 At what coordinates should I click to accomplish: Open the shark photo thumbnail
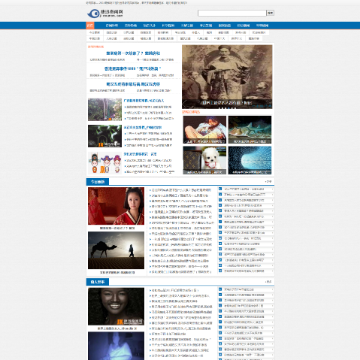tap(250, 130)
